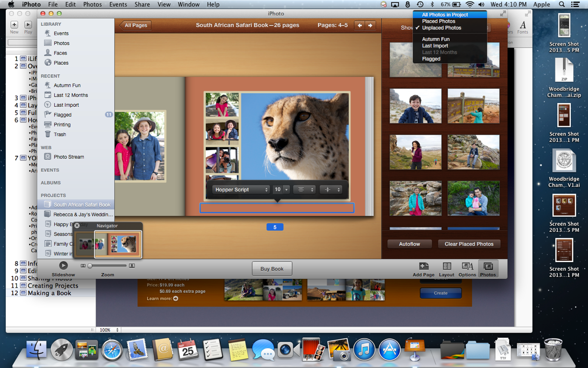
Task: Select Photos in the Library sidebar
Action: coord(61,43)
